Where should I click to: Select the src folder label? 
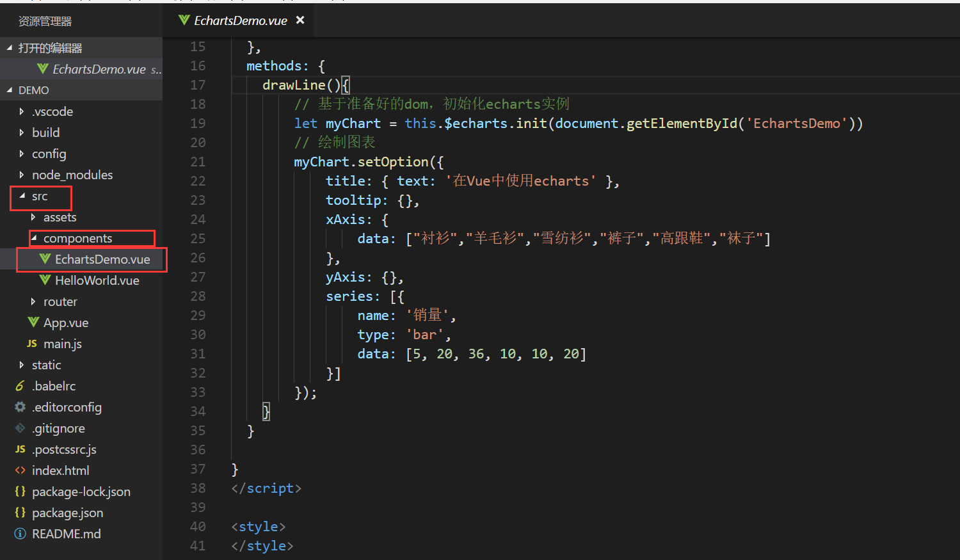pos(40,196)
